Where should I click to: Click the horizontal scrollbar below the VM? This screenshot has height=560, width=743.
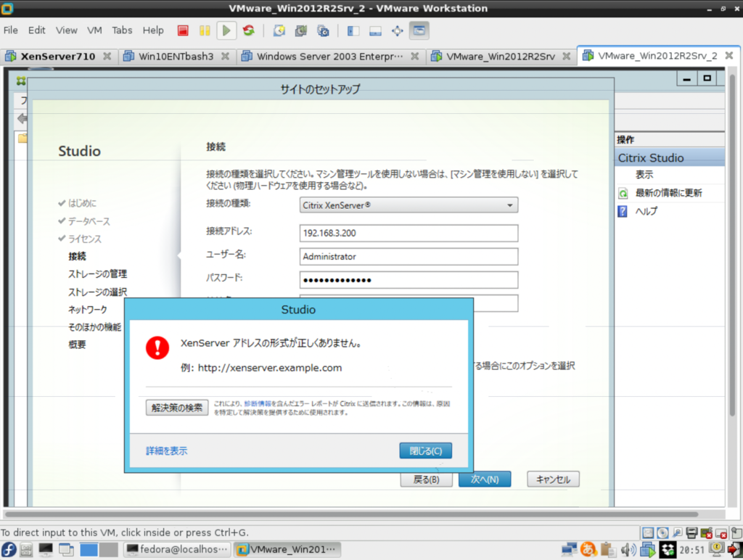point(352,514)
